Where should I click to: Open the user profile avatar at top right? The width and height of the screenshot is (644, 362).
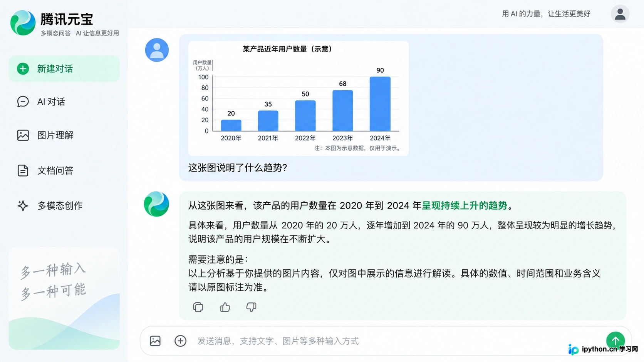coord(620,14)
